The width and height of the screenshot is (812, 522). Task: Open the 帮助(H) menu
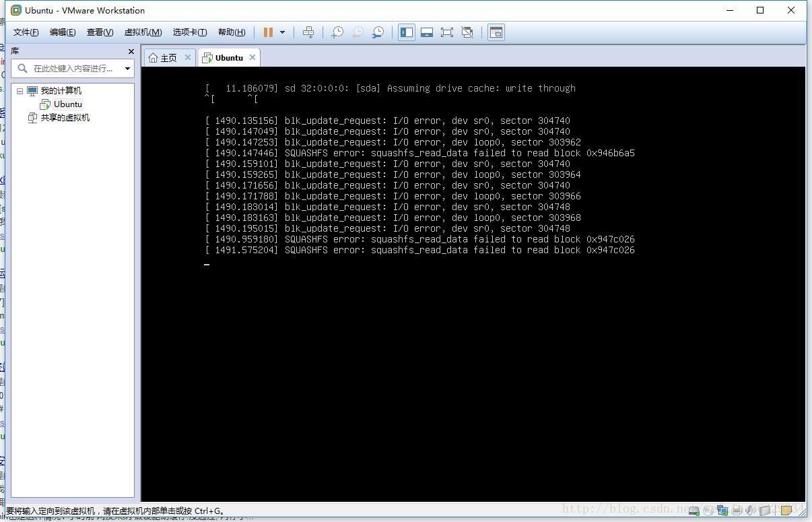click(231, 32)
